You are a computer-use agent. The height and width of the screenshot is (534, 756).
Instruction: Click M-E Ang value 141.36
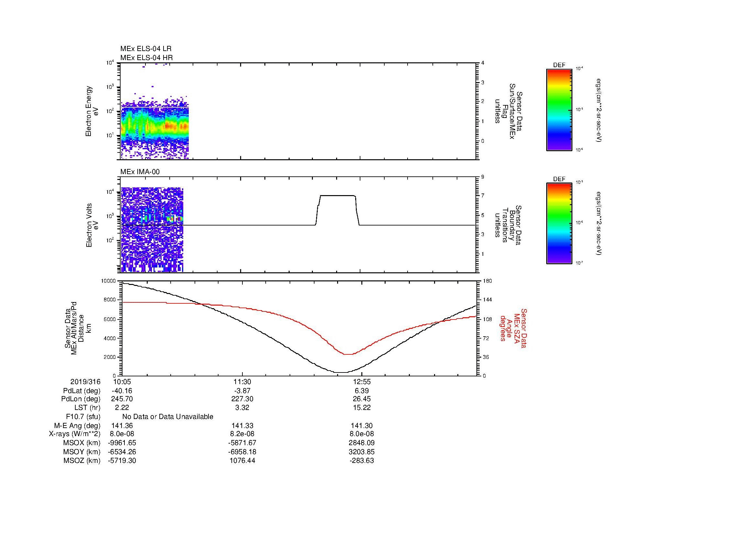tap(122, 425)
